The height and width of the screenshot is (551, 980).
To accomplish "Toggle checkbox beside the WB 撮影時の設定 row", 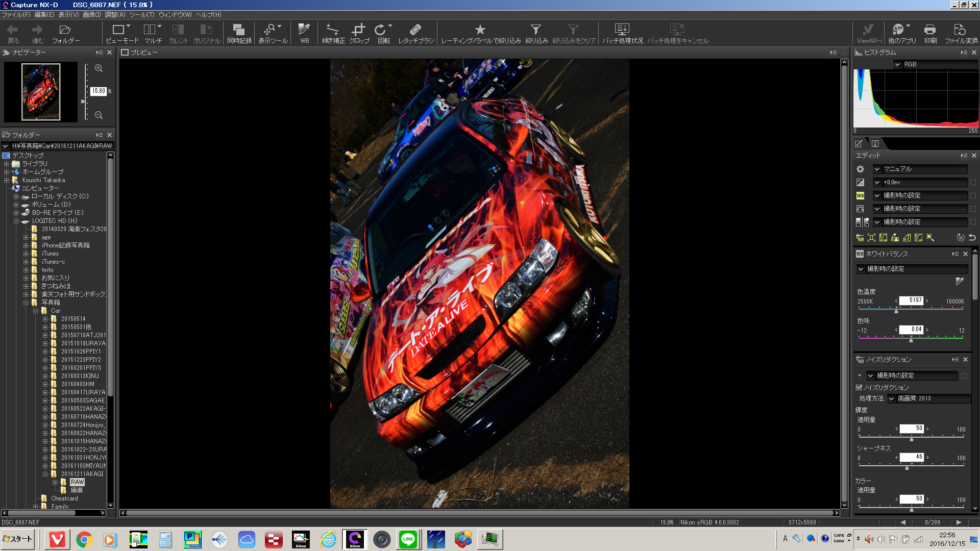I will point(973,195).
